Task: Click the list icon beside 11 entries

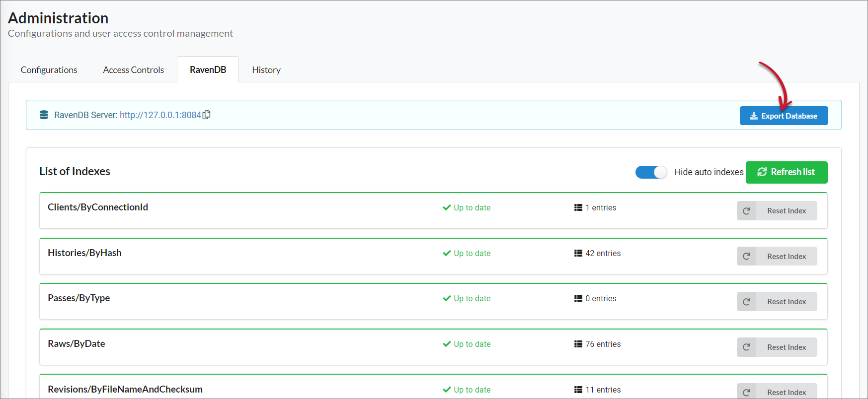Action: [x=578, y=390]
